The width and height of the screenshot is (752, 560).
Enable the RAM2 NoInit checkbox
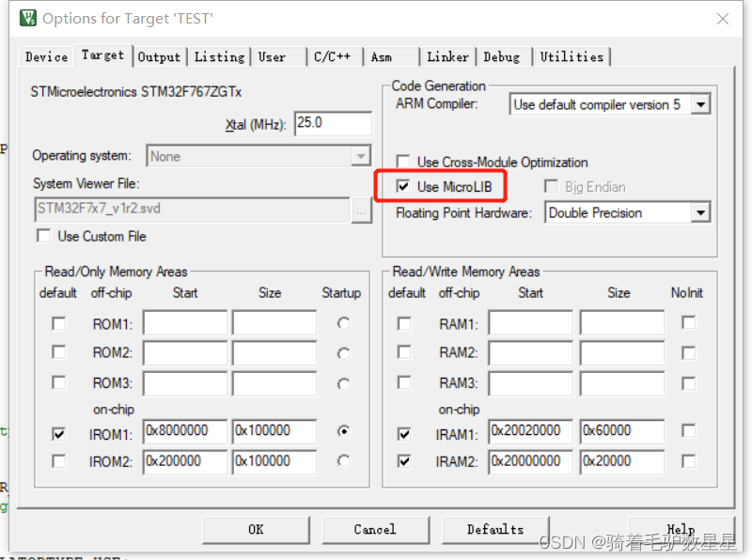[x=689, y=353]
